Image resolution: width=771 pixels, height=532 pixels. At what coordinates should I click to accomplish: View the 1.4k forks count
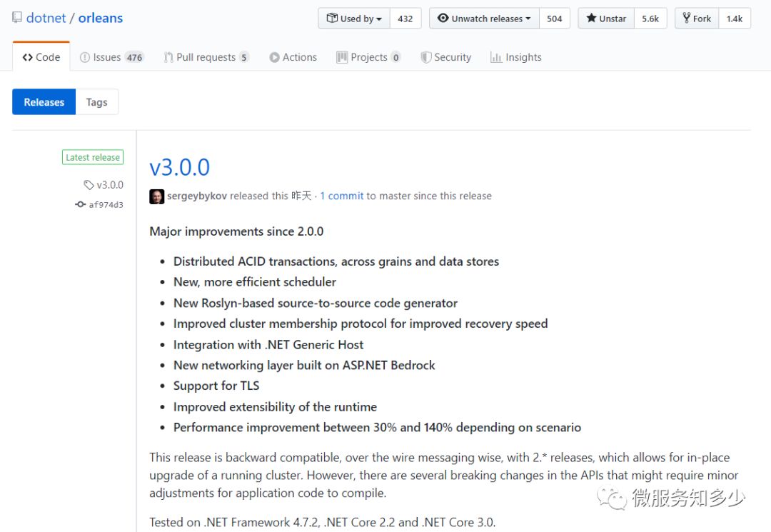pos(735,19)
